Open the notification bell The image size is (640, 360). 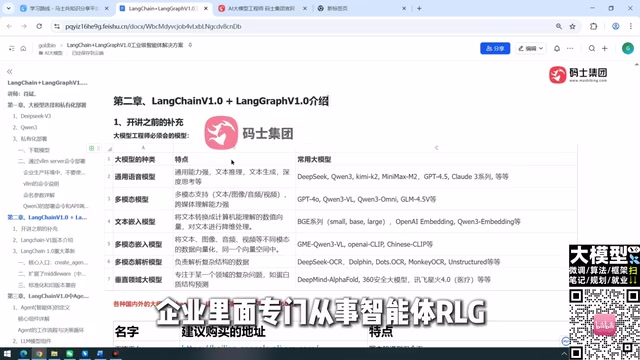tap(557, 48)
